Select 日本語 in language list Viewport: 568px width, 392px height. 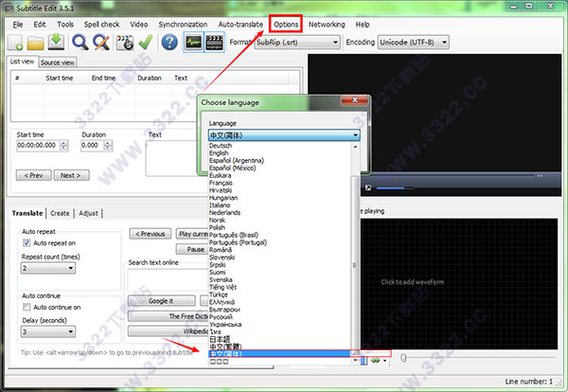220,339
